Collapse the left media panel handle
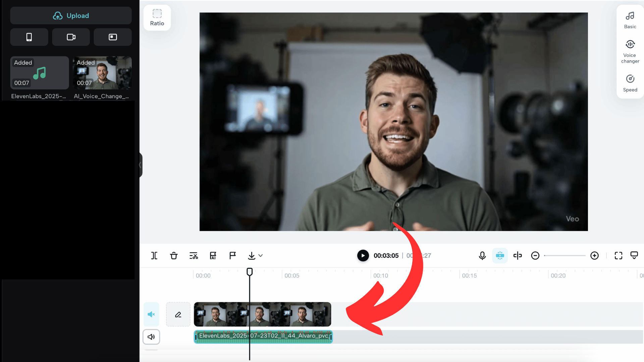 (x=140, y=165)
